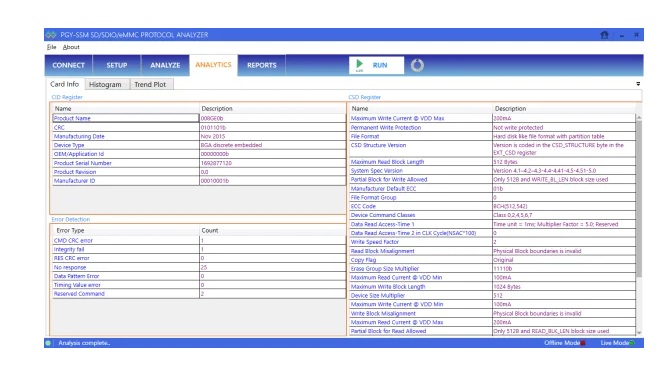Image resolution: width=672 pixels, height=367 pixels.
Task: Select the Product Name row in CID Register
Action: [x=199, y=118]
